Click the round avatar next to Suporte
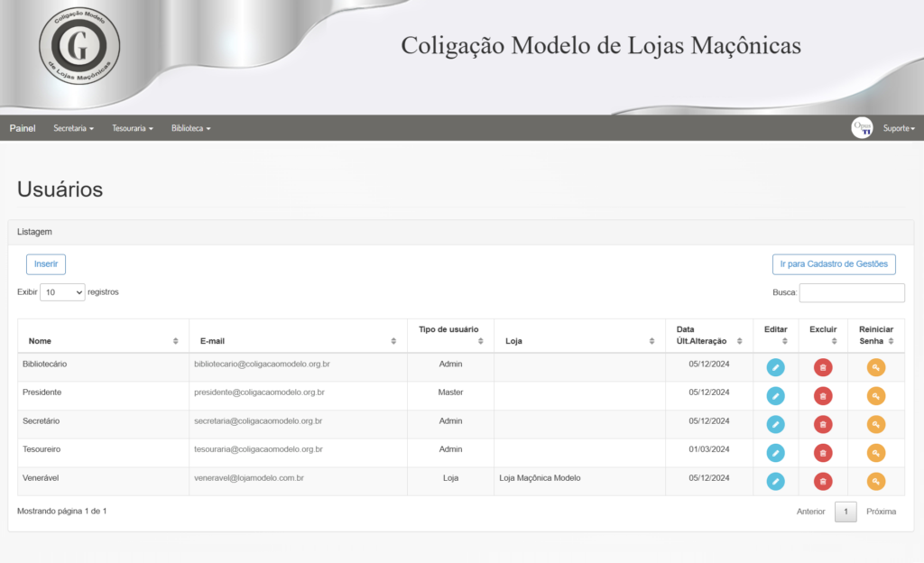 [x=862, y=128]
